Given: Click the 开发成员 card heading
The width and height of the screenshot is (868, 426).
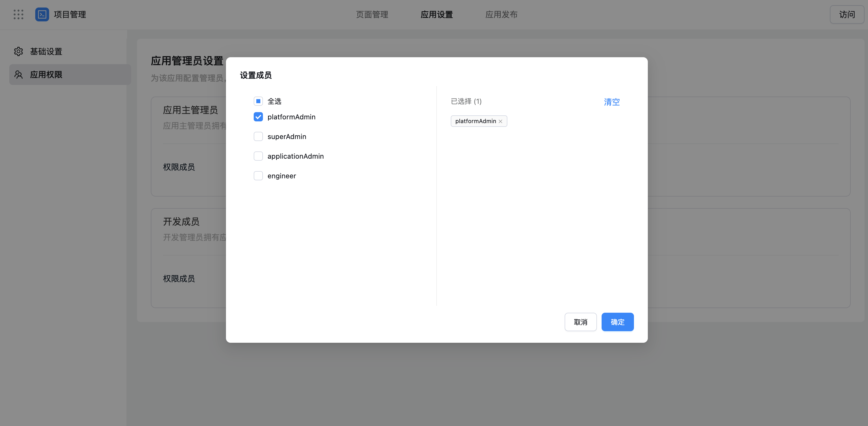Looking at the screenshot, I should click(x=181, y=221).
